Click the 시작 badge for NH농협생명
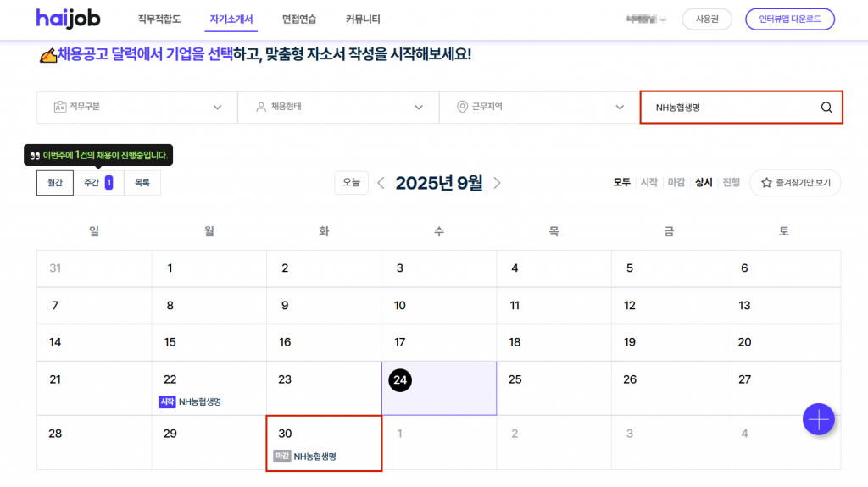868x487 pixels. (x=167, y=401)
